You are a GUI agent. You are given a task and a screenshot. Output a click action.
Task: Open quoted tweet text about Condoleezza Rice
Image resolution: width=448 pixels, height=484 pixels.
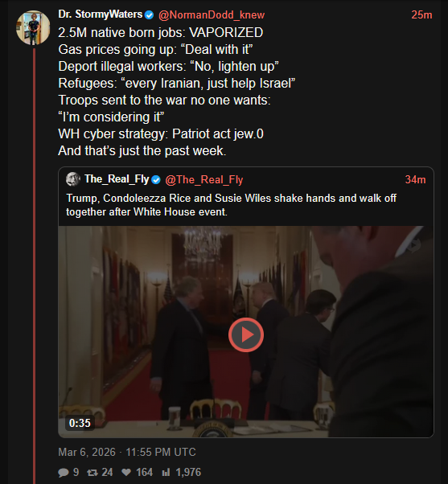232,205
